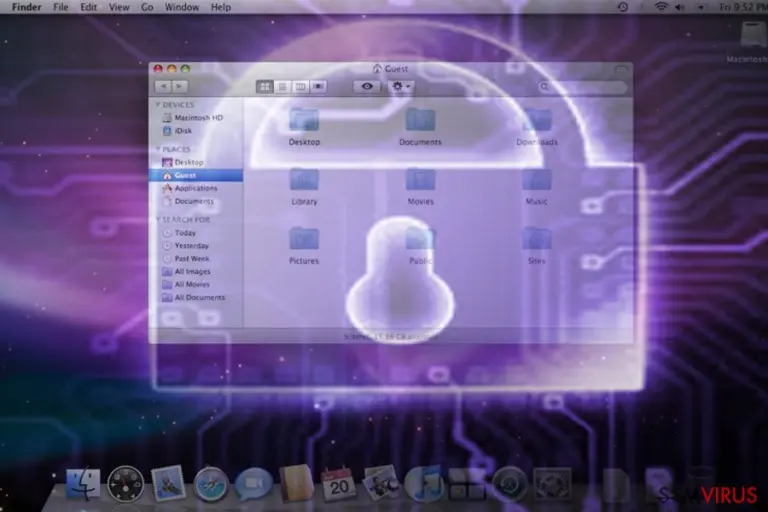The image size is (768, 512).
Task: Launch iTunes from the Dock
Action: pyautogui.click(x=424, y=484)
